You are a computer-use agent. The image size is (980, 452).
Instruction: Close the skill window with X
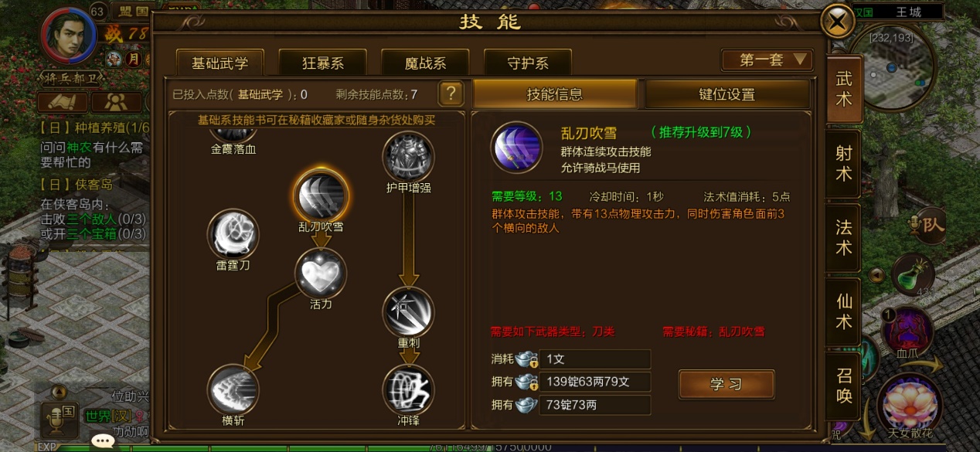click(838, 22)
